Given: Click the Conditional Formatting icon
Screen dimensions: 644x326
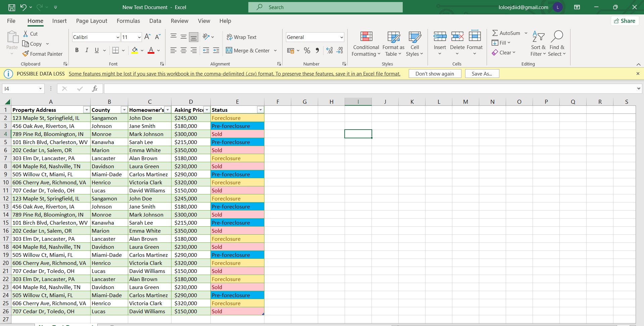Looking at the screenshot, I should click(366, 37).
